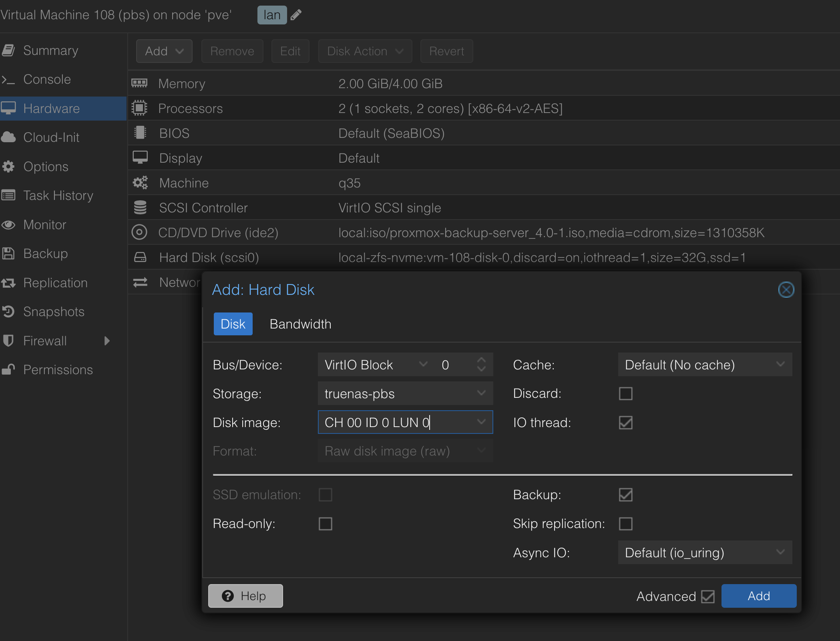
Task: Click the Snapshots history icon
Action: click(8, 312)
